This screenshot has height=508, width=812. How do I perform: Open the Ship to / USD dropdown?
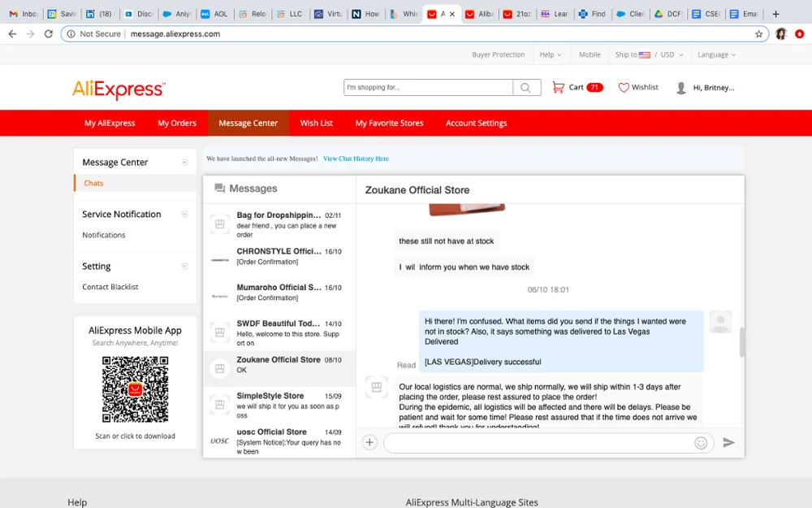point(649,54)
